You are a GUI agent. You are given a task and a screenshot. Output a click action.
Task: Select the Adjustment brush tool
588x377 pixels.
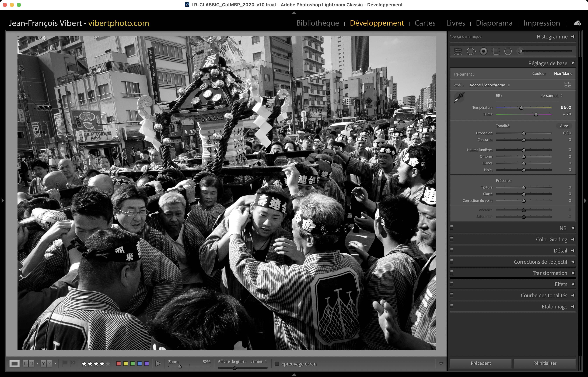520,51
